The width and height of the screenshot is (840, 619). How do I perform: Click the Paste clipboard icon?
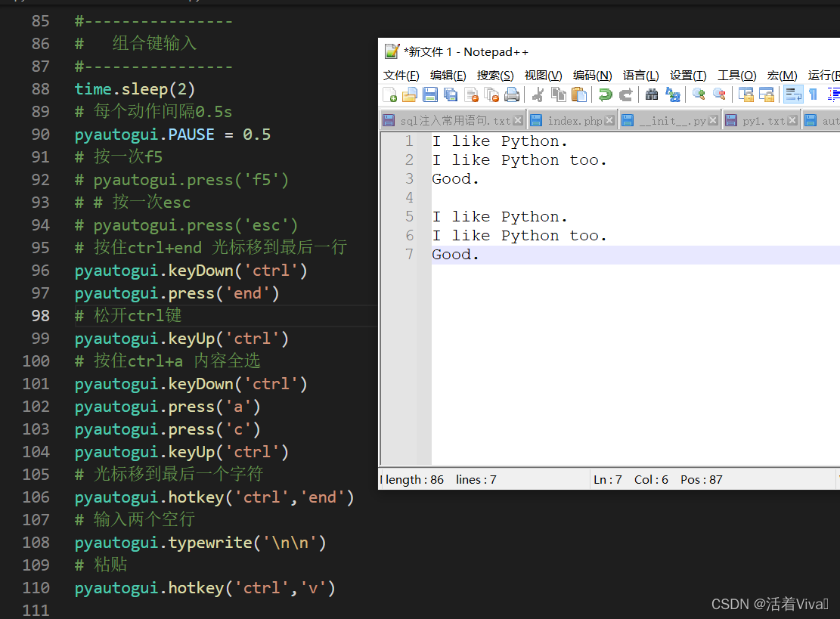click(x=578, y=94)
